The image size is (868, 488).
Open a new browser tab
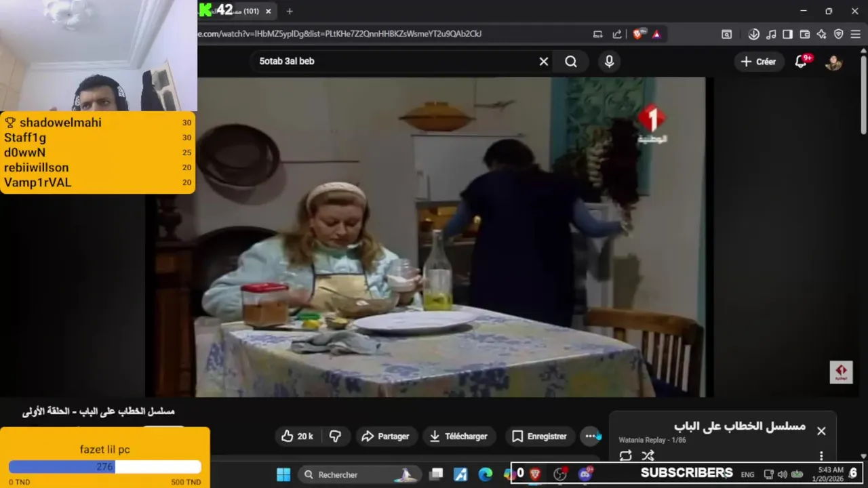(x=290, y=11)
